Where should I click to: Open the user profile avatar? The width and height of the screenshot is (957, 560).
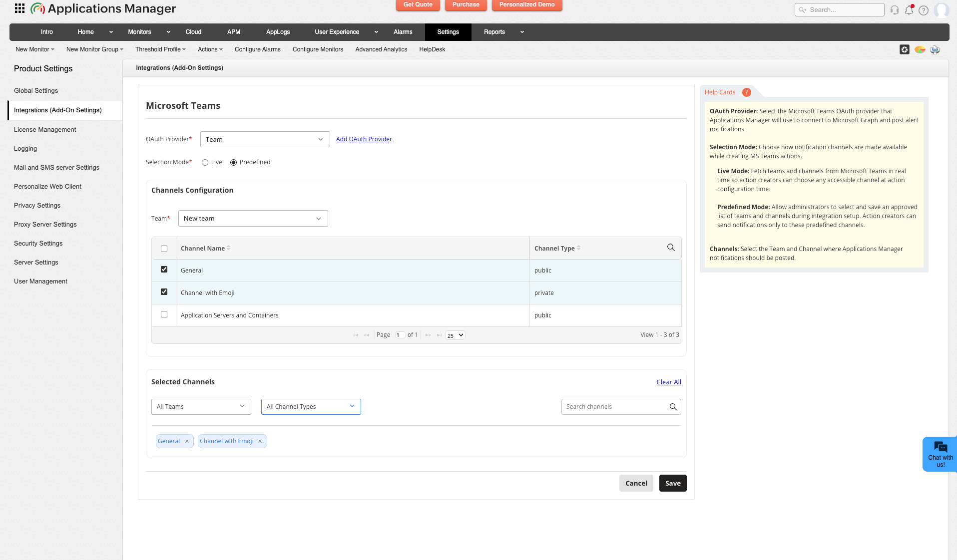[942, 10]
